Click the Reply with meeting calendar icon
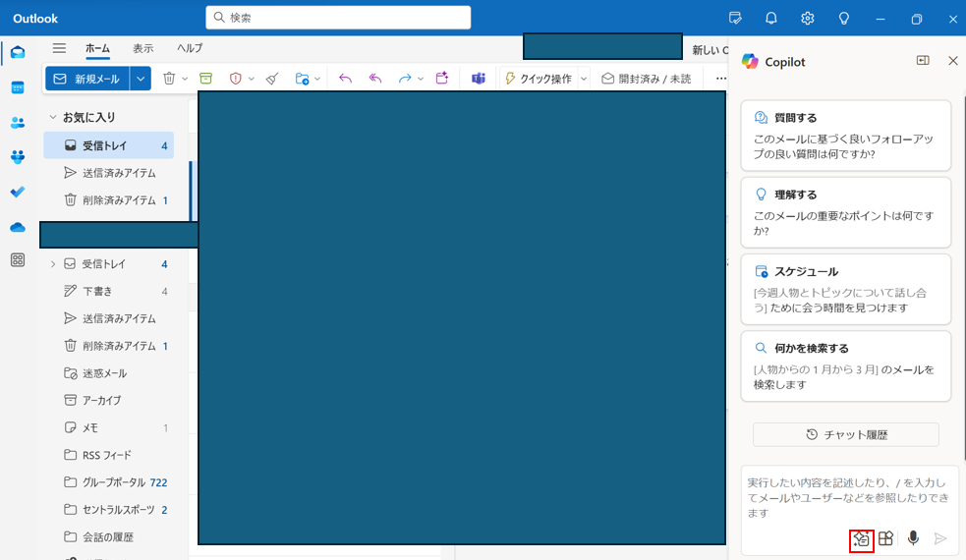This screenshot has height=560, width=966. [441, 78]
